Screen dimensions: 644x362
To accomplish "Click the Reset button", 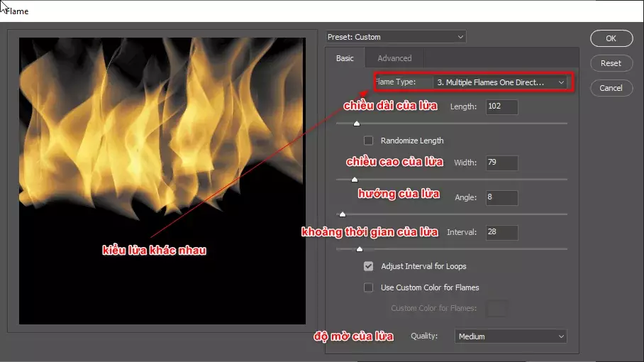I will [x=611, y=63].
